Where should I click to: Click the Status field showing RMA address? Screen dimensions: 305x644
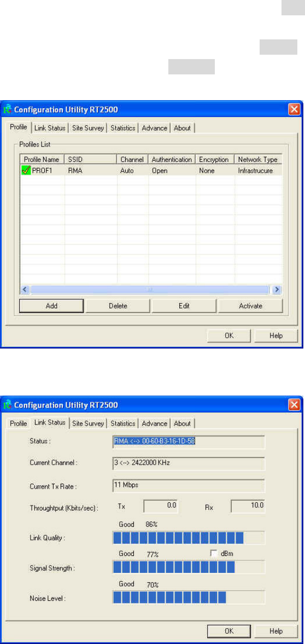pos(189,442)
